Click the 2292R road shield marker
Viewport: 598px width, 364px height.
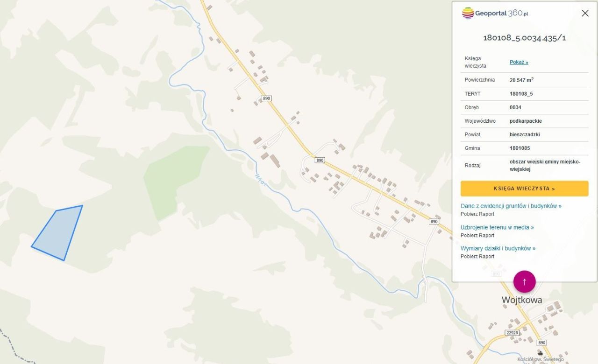point(512,333)
